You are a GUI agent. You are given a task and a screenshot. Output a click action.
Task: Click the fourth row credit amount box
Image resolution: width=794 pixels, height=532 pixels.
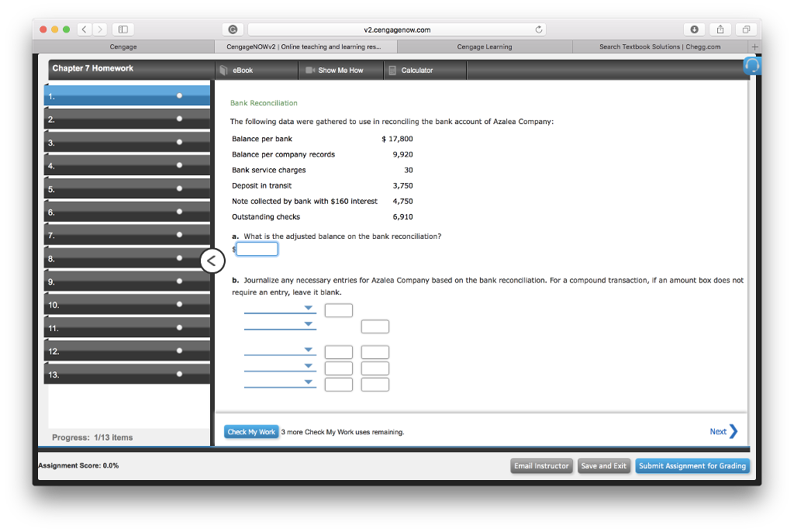(375, 368)
